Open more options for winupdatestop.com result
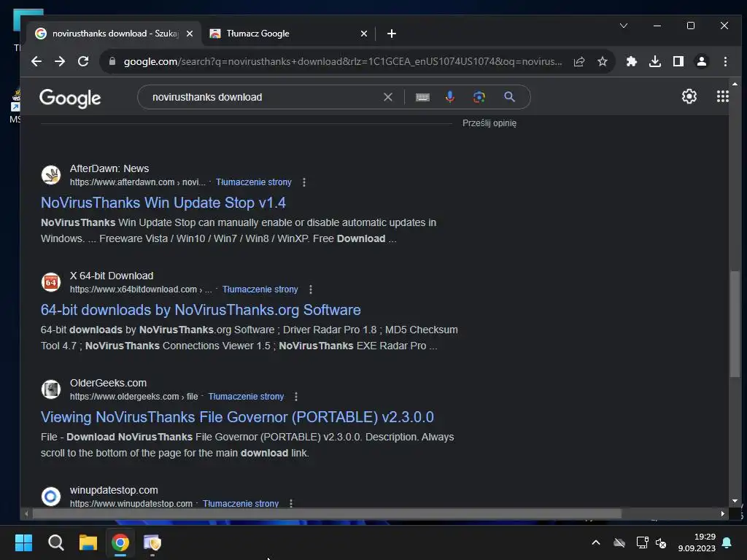Screen dimensions: 747x560 point(290,503)
